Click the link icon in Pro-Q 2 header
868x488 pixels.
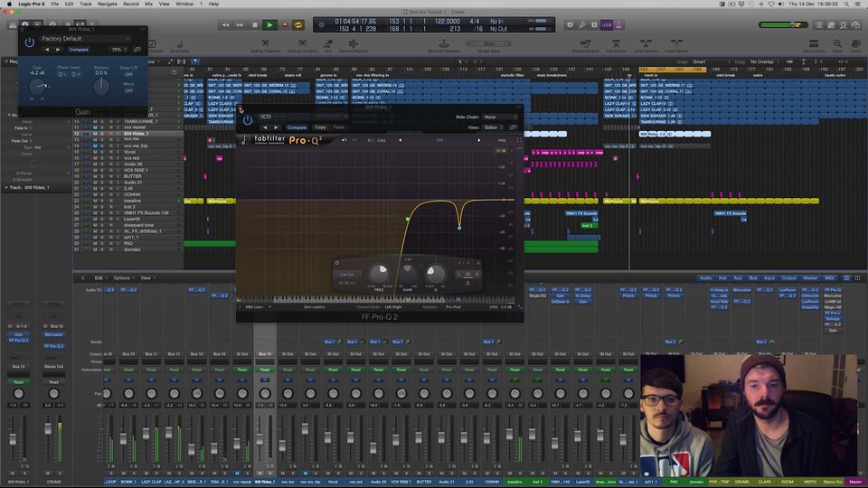pyautogui.click(x=514, y=127)
